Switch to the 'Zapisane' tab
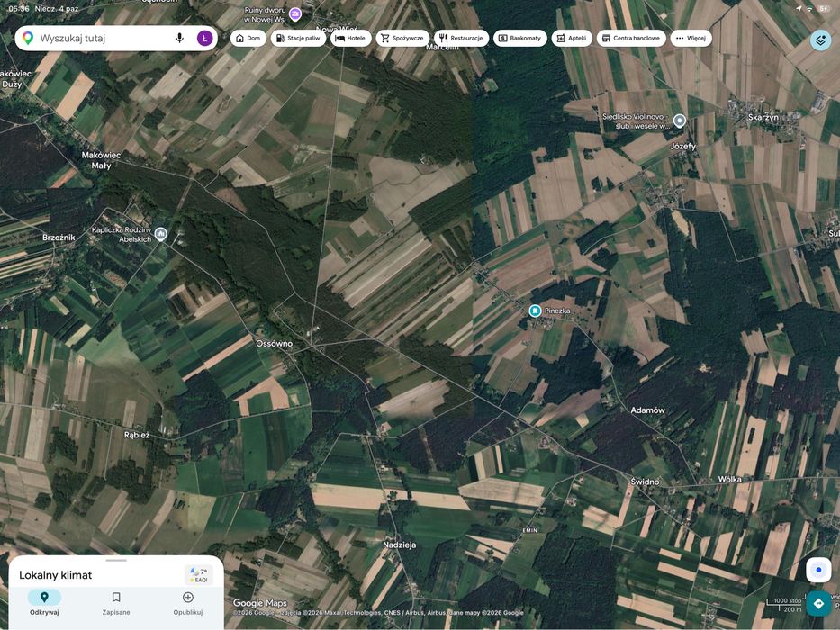The height and width of the screenshot is (630, 840). point(116,603)
